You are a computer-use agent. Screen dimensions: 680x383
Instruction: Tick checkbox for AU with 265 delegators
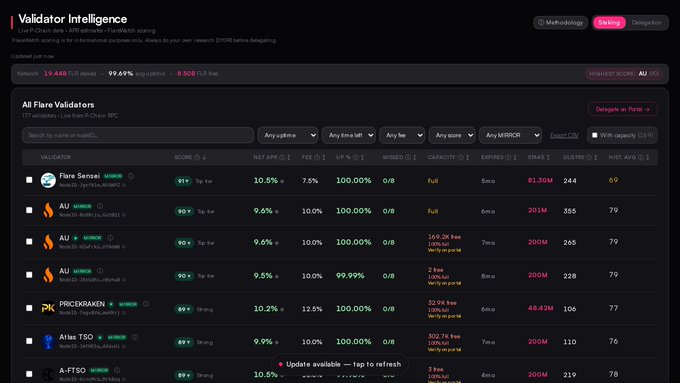29,242
